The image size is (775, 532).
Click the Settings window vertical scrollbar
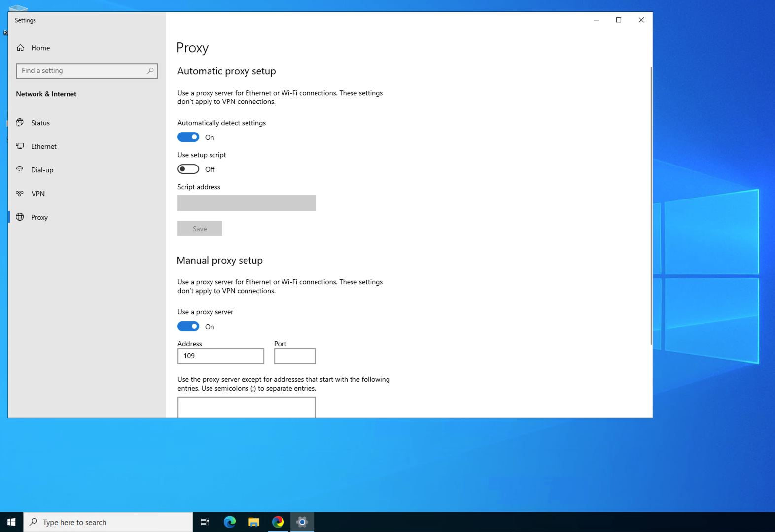coord(651,206)
